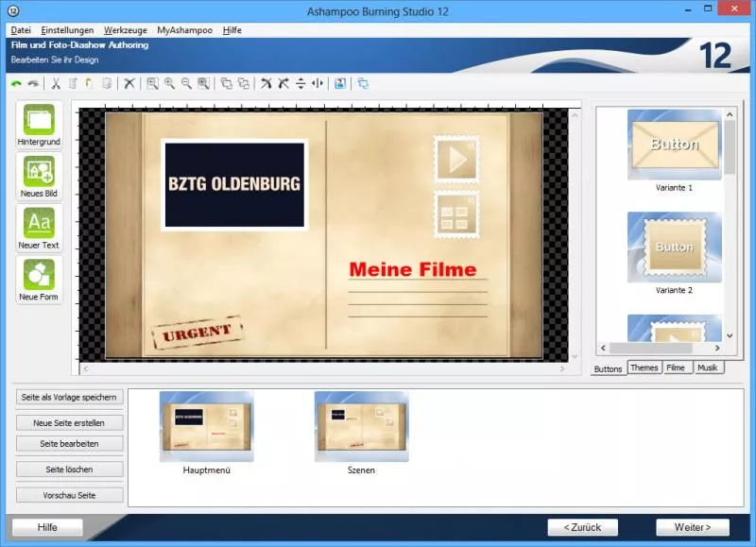This screenshot has height=547, width=756.
Task: Click the canvas horizontal scroll left arrow
Action: tap(86, 368)
